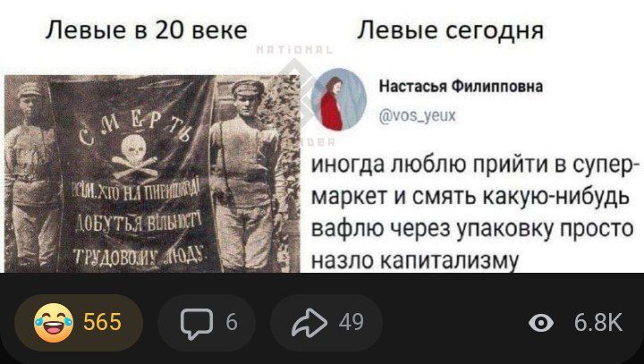The height and width of the screenshot is (364, 644).
Task: Select the 6.8K view counter
Action: 597,322
